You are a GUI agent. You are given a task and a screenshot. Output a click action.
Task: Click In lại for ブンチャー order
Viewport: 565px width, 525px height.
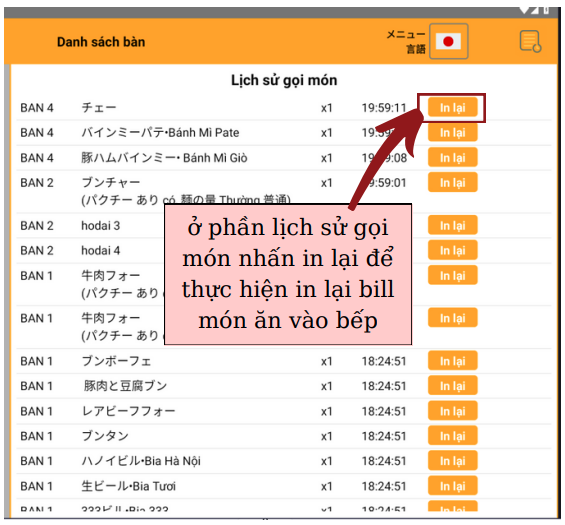453,182
